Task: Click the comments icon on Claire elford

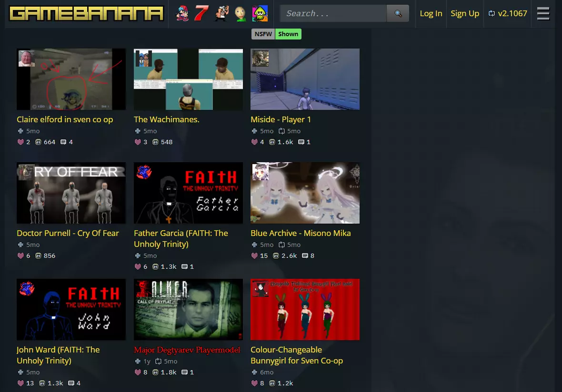Action: coord(63,142)
